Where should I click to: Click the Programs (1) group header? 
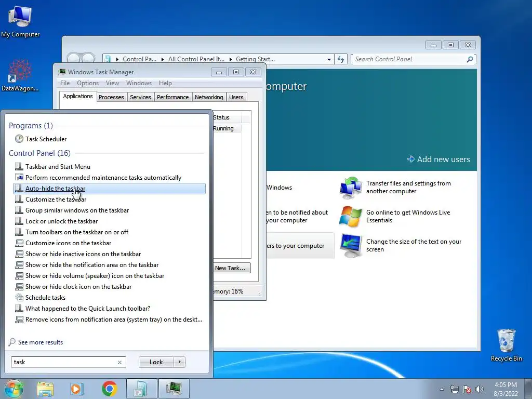pyautogui.click(x=31, y=126)
